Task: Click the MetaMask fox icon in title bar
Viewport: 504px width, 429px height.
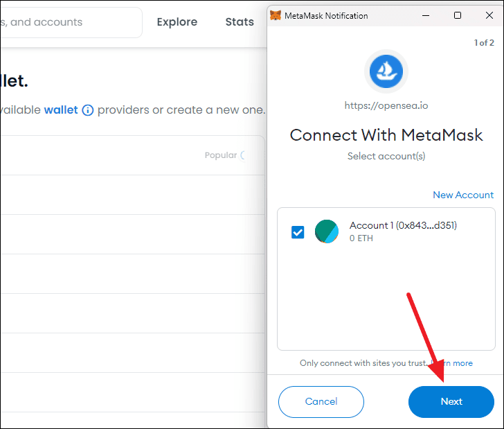Action: click(275, 15)
